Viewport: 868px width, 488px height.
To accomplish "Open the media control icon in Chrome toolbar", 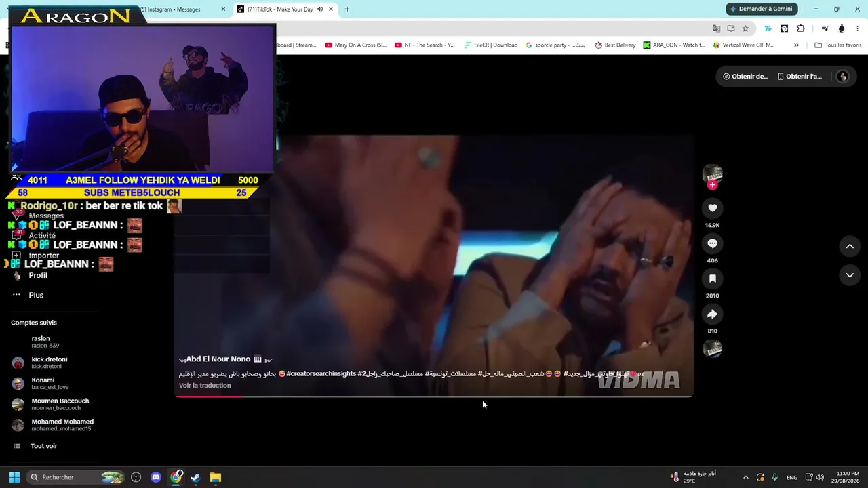I will (825, 28).
